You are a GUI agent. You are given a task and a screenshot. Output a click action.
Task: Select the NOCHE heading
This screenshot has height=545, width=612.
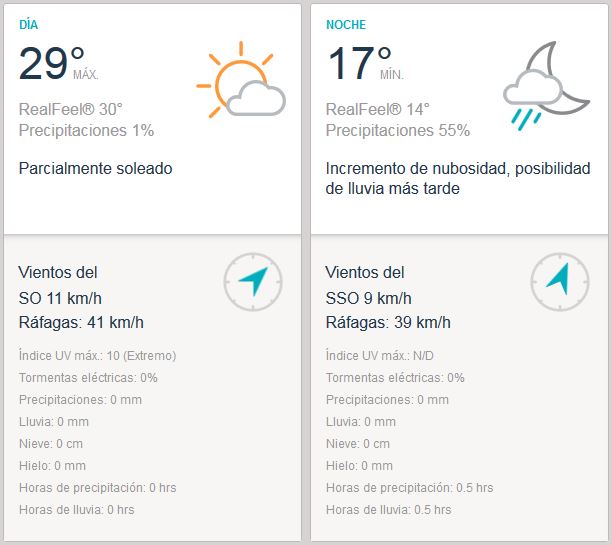click(346, 25)
